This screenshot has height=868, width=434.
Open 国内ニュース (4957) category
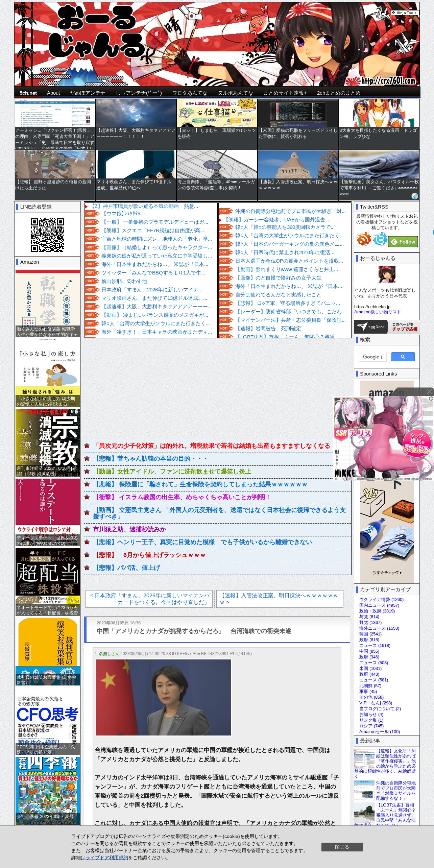pos(379,605)
